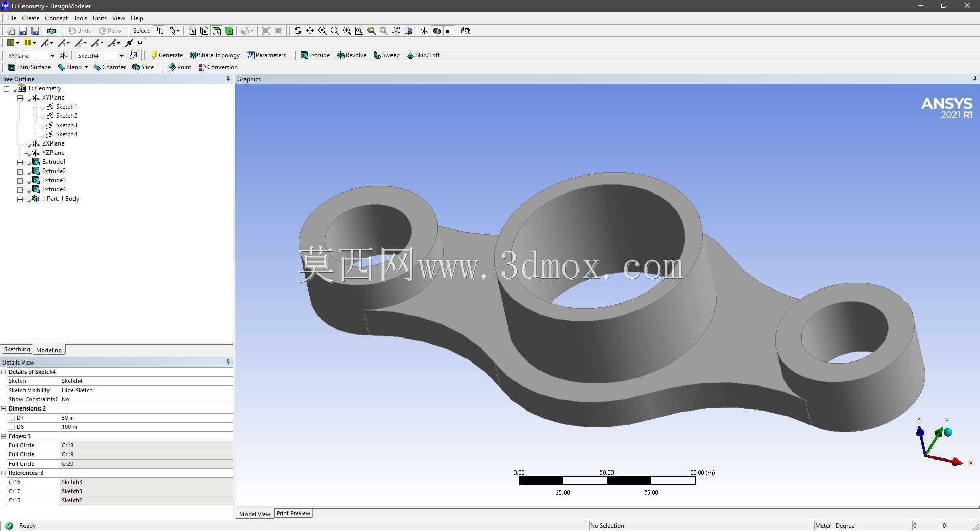Toggle the Display Model cube icon

(x=437, y=31)
